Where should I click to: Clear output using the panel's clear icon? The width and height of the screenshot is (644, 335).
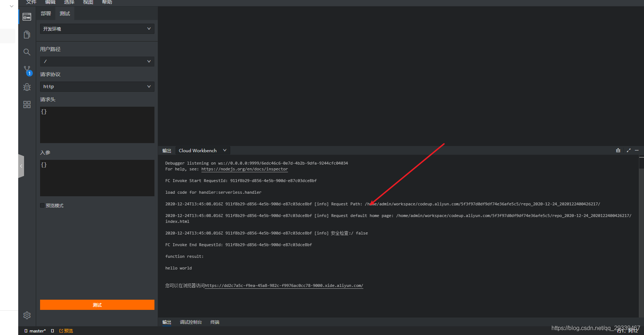(618, 150)
